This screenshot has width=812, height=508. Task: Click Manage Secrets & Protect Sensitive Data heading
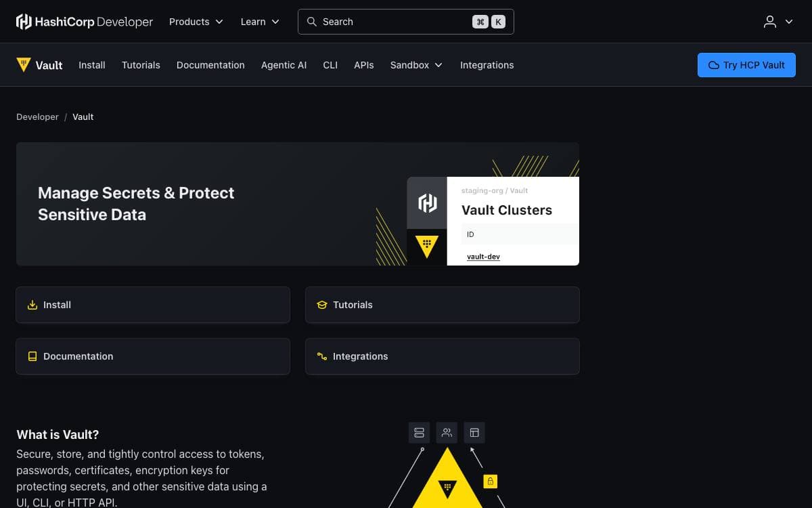click(x=136, y=204)
